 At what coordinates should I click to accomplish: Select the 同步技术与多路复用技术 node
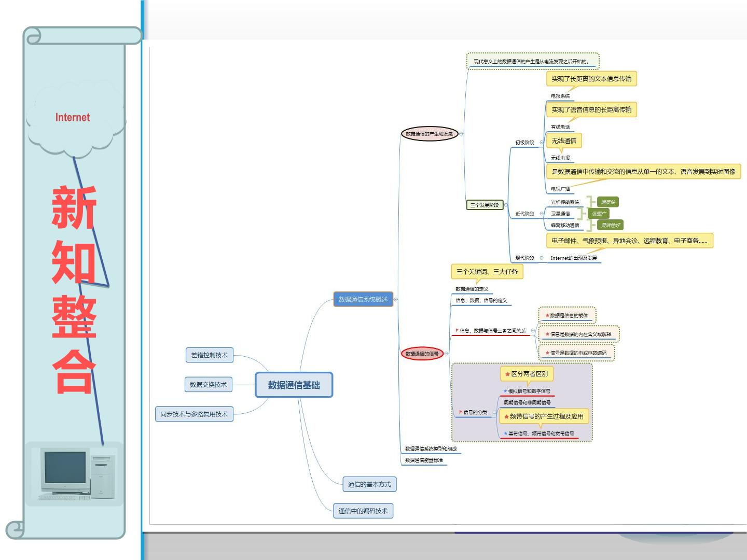(194, 414)
